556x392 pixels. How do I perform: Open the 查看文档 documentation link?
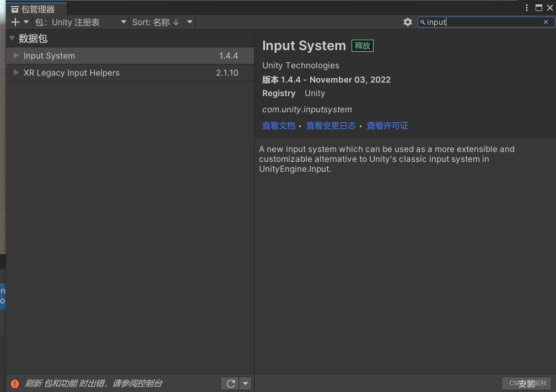click(x=279, y=126)
